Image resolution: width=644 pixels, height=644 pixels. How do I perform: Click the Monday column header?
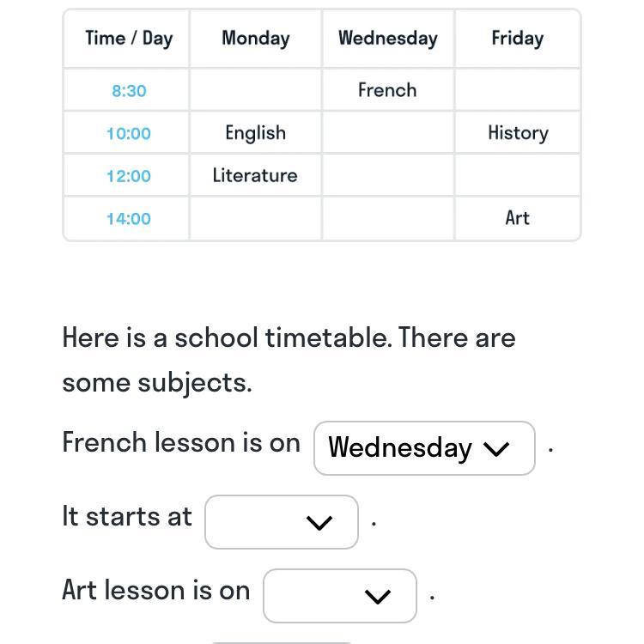[x=255, y=39]
